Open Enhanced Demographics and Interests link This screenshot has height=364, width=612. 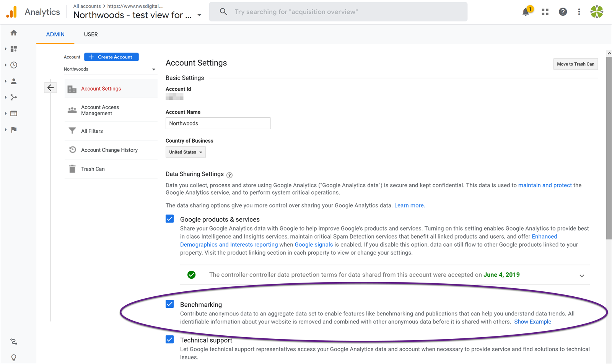[229, 245]
